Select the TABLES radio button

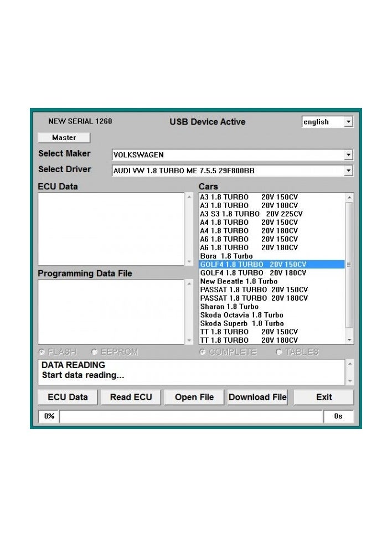(x=279, y=352)
